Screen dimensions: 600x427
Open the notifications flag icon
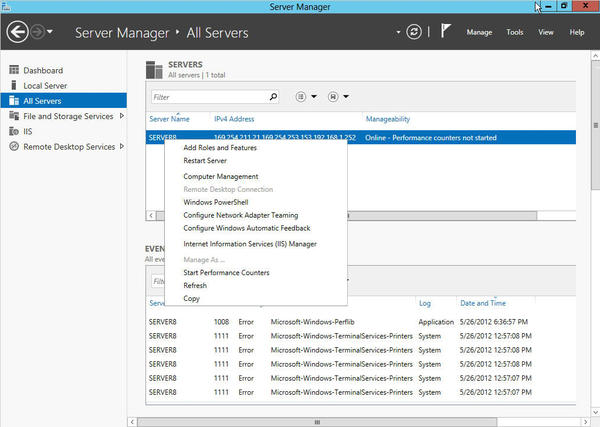(445, 32)
